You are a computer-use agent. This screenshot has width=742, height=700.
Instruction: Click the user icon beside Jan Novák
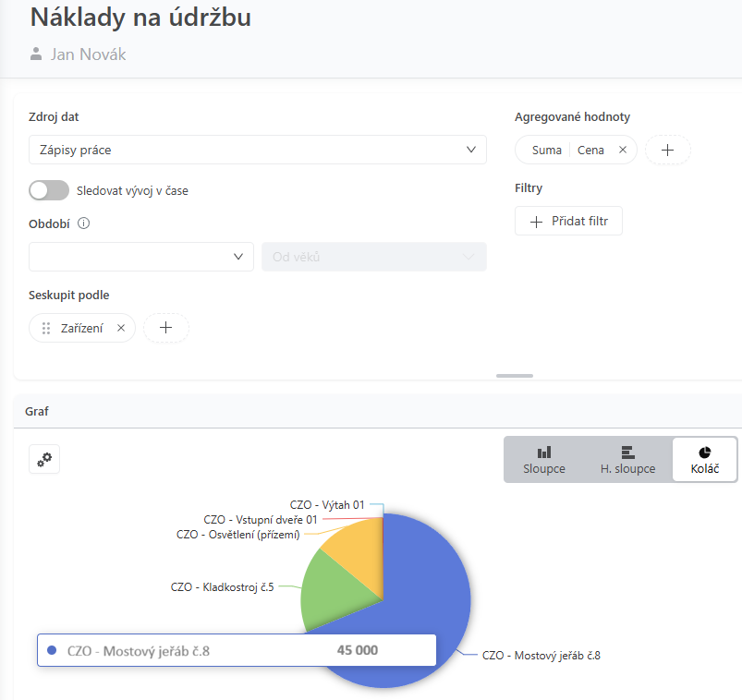(x=36, y=54)
